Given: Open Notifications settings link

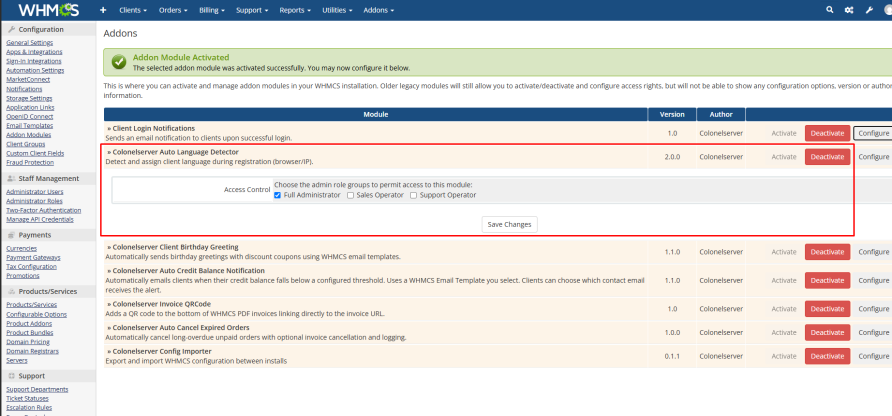Looking at the screenshot, I should click(24, 89).
